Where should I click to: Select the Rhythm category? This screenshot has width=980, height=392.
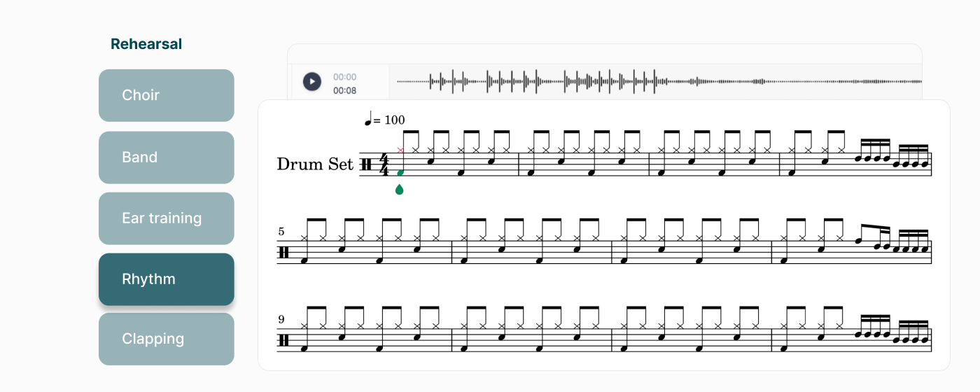point(167,279)
